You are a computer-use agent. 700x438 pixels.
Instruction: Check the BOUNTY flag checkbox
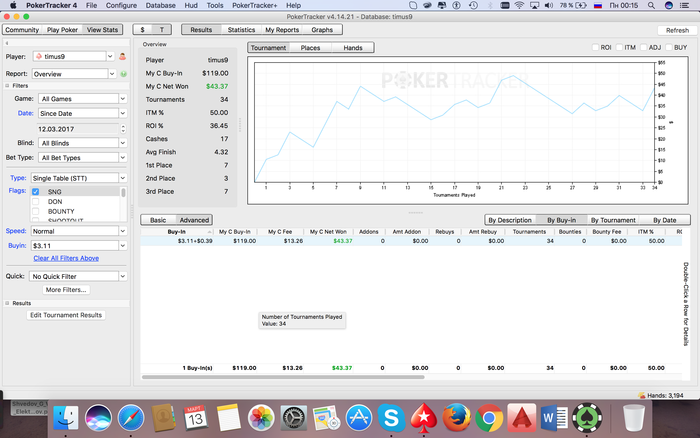coord(36,211)
